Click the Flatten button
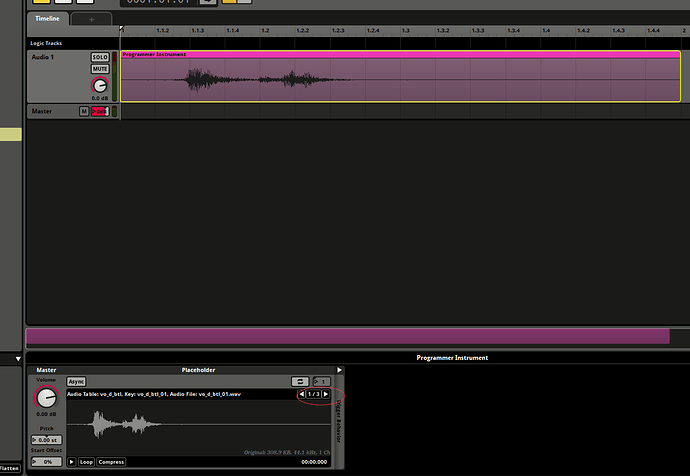 coord(9,468)
